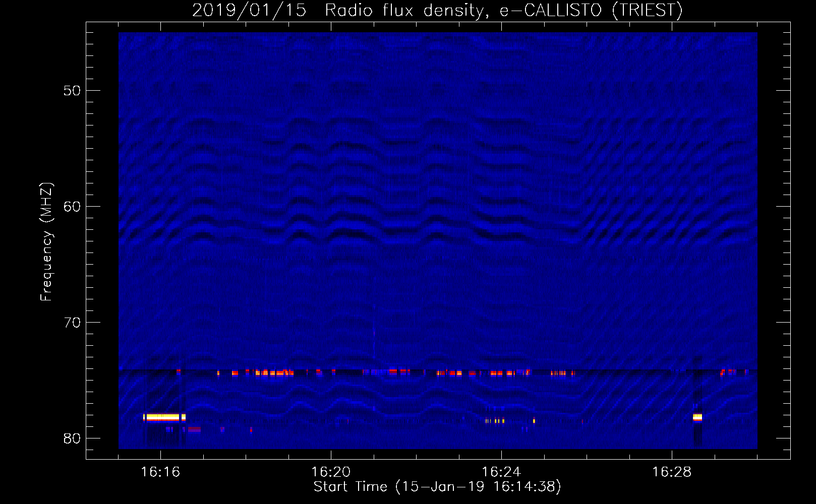
Task: Click the 16:20 time tick label
Action: [x=331, y=472]
